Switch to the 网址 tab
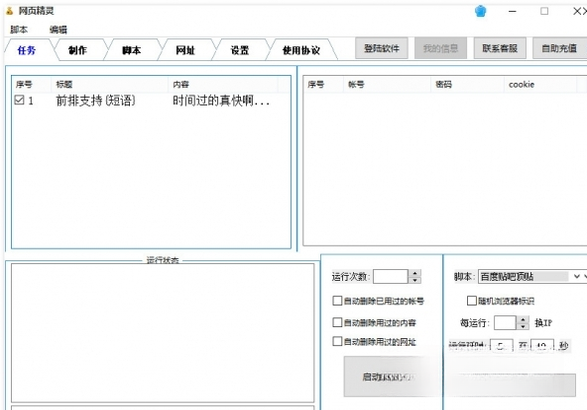This screenshot has width=587, height=410. (x=185, y=50)
